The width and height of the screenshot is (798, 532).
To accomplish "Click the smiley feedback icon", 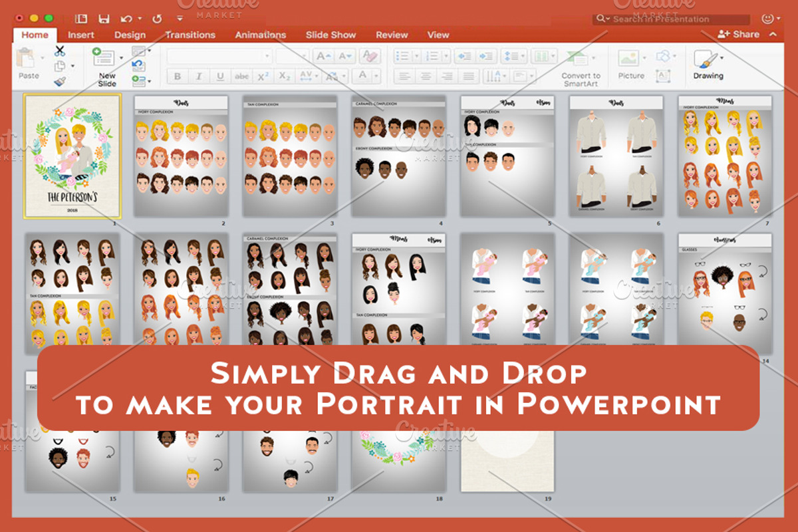I will tap(767, 19).
